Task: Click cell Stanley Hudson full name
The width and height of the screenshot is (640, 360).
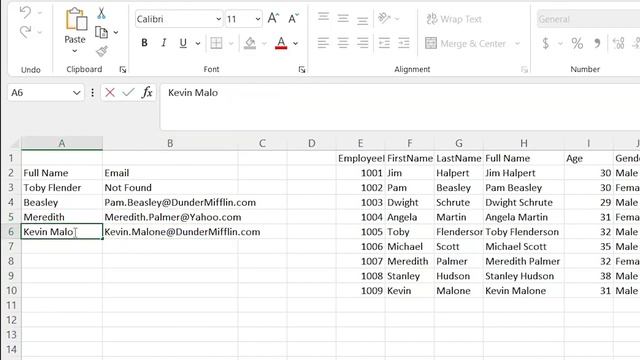Action: [524, 276]
